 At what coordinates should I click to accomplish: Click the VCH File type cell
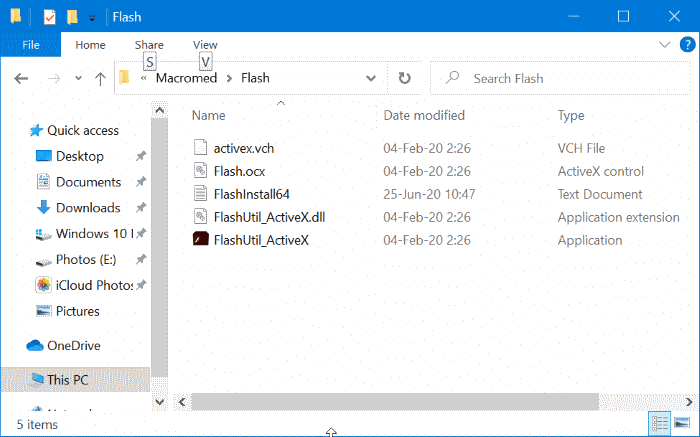[x=581, y=148]
